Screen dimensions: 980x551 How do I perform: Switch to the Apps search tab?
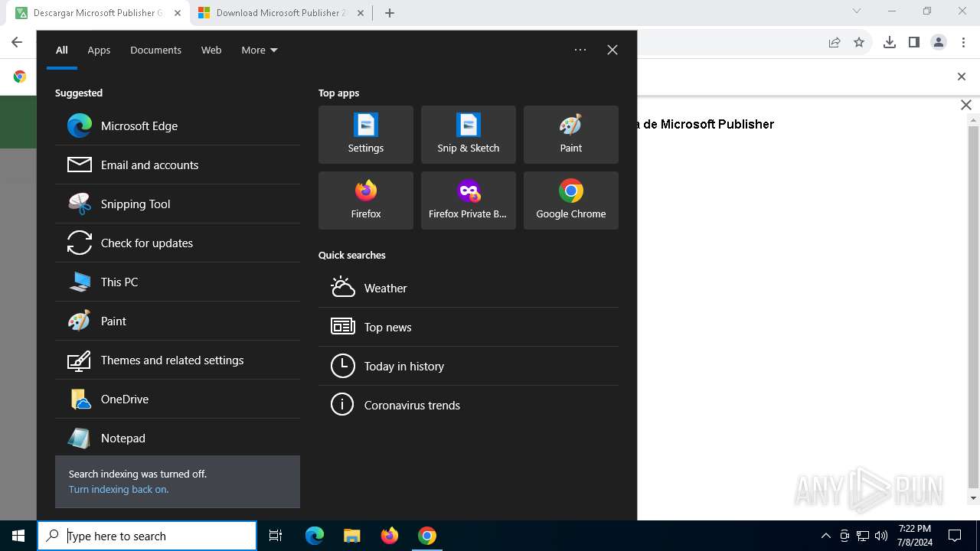(x=99, y=50)
